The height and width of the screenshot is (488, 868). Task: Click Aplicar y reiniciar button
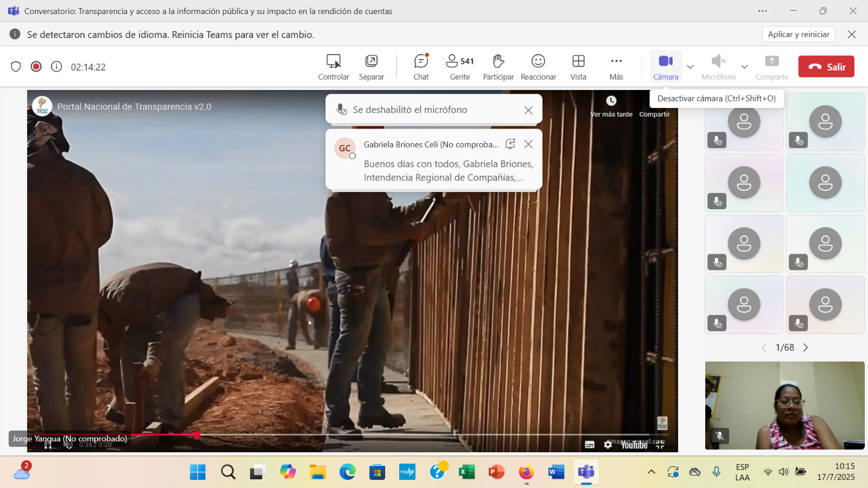[x=799, y=34]
